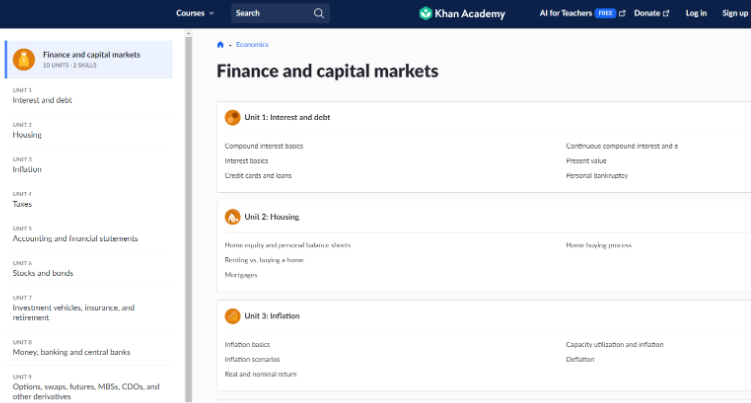Open Unit 3: Inflation heading
Viewport: 751px width, 403px height.
tap(272, 316)
